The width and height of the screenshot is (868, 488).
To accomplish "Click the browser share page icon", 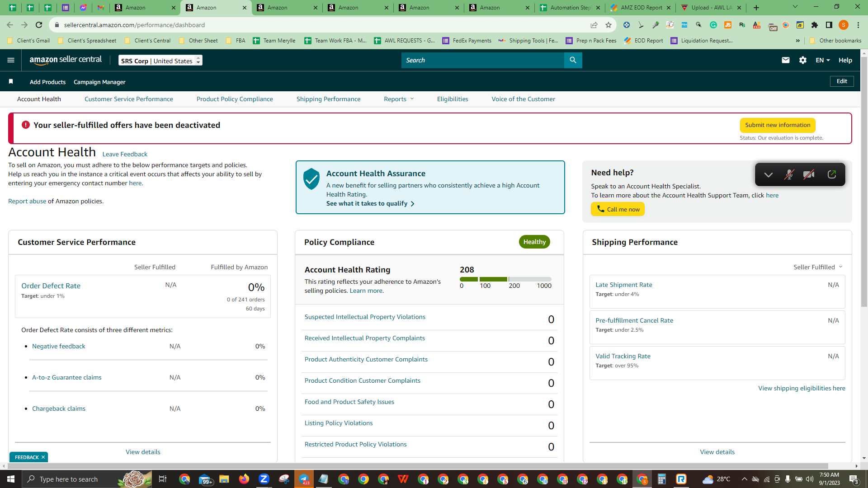I will [x=594, y=25].
